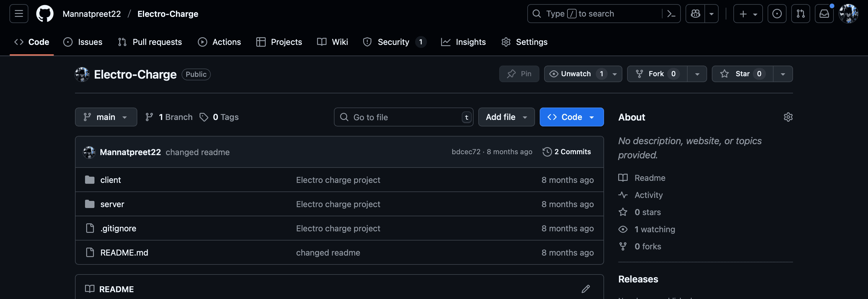This screenshot has height=299, width=868.
Task: Click the README section heading tab
Action: tap(110, 289)
